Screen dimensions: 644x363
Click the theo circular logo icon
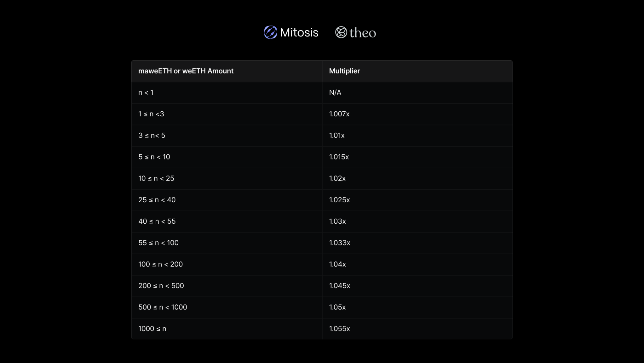341,32
